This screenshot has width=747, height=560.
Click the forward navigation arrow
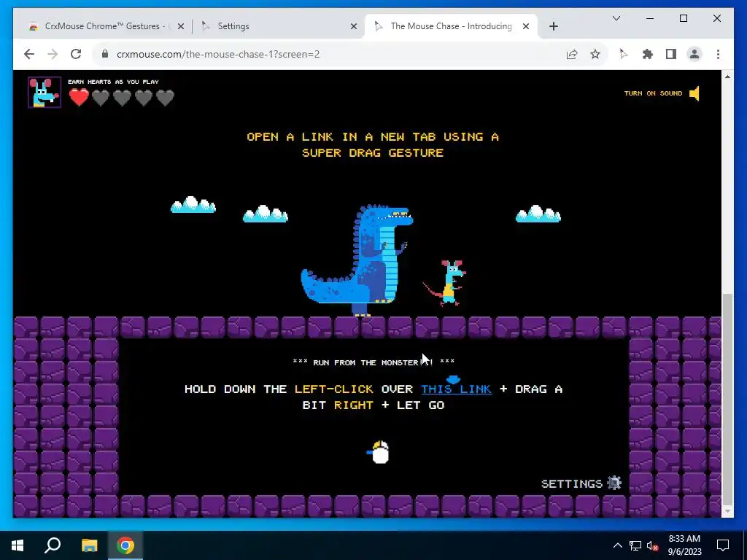[x=53, y=54]
